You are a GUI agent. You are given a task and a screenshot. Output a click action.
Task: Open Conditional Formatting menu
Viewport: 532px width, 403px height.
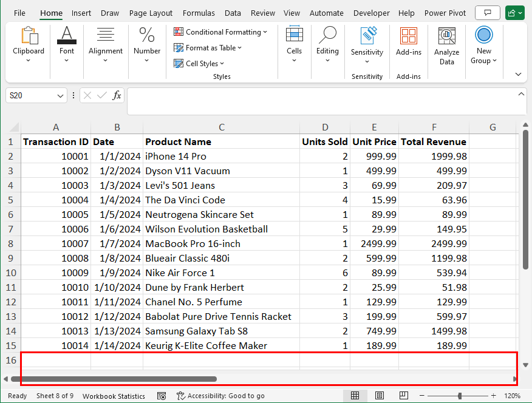tap(220, 32)
